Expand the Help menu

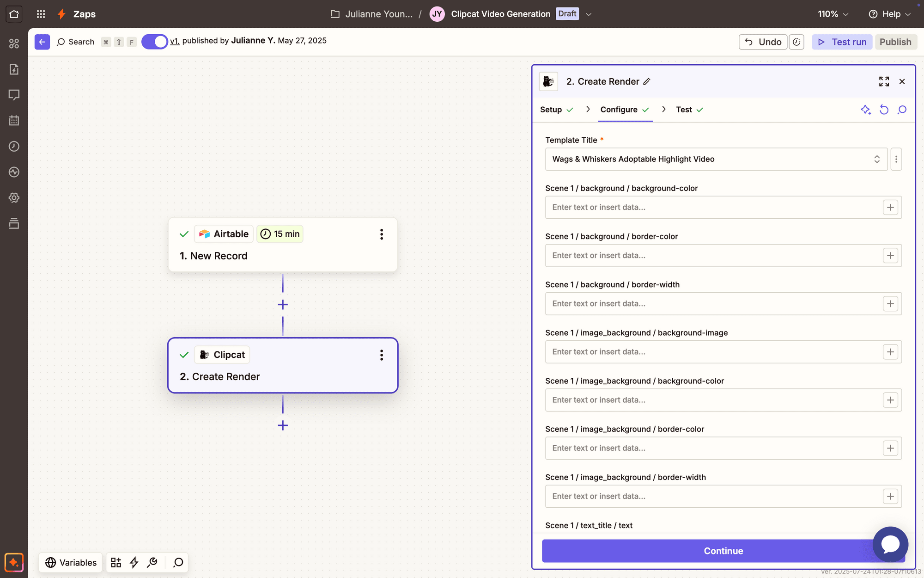click(890, 14)
